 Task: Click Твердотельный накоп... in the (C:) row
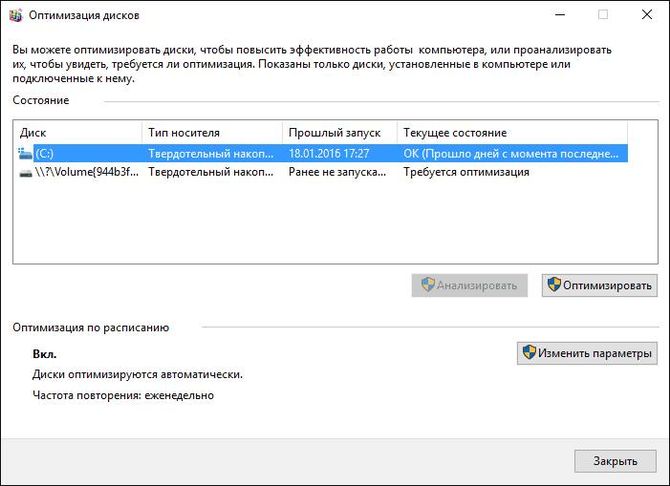pyautogui.click(x=211, y=153)
